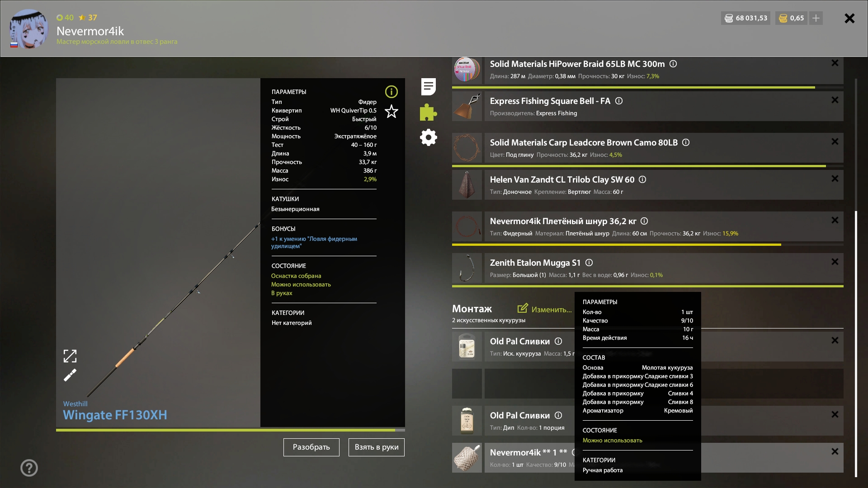Open info for Zenith Etalon Mugga S1
This screenshot has height=488, width=868.
coord(589,263)
